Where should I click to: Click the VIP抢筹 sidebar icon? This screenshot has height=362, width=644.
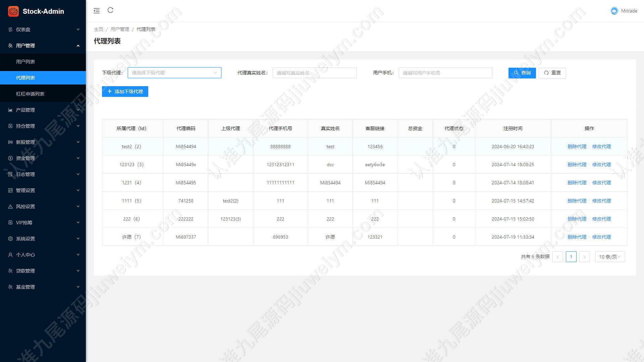click(10, 223)
